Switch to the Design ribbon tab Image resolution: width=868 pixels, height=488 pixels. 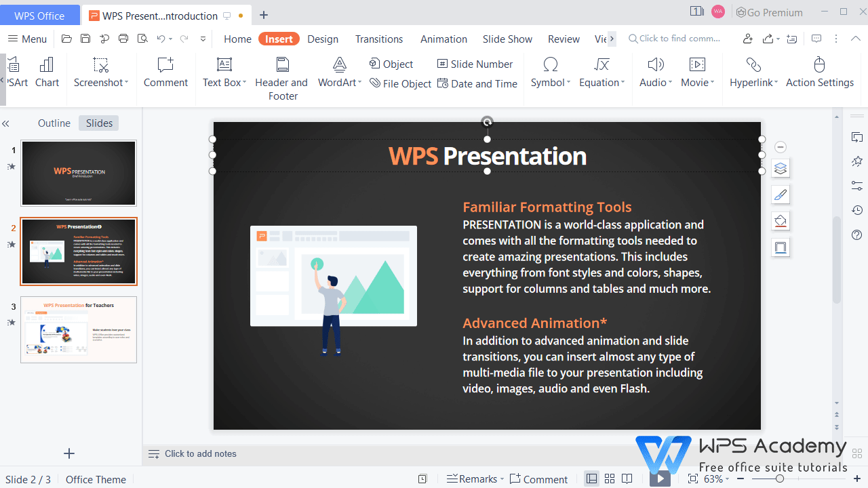[x=323, y=39]
